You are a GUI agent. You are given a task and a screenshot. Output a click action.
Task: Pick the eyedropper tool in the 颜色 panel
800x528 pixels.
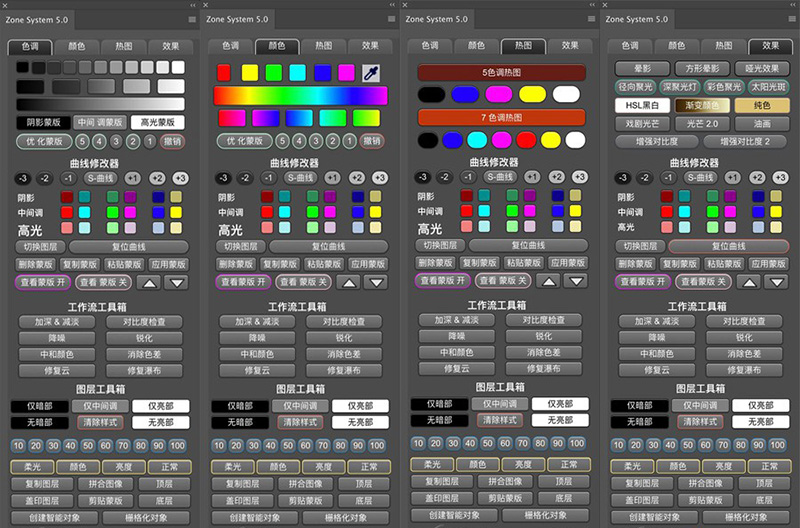point(371,73)
